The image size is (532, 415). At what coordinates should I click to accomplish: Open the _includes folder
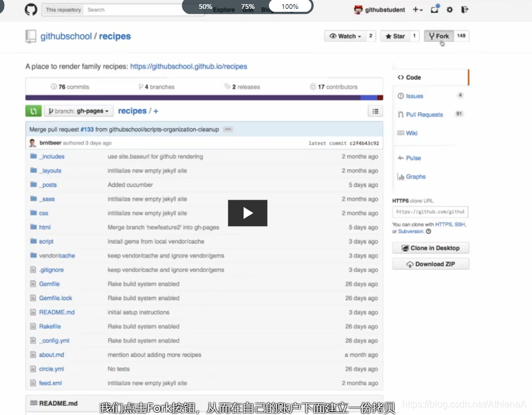53,156
